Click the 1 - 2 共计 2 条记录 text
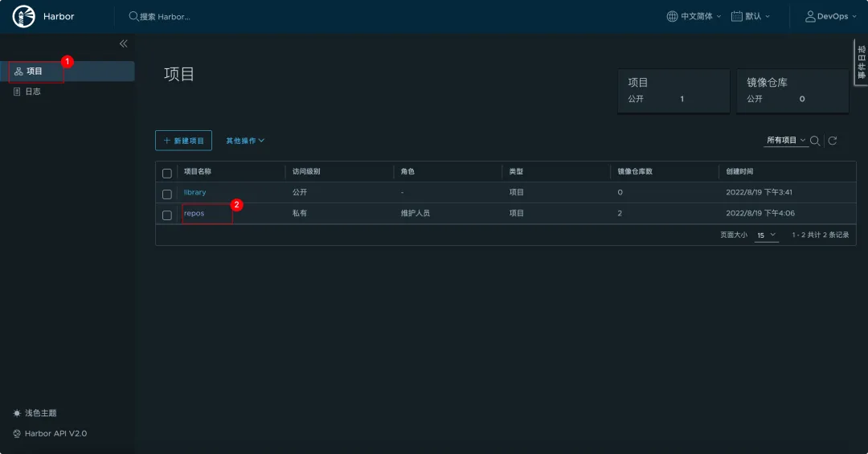This screenshot has width=868, height=454. (x=821, y=235)
